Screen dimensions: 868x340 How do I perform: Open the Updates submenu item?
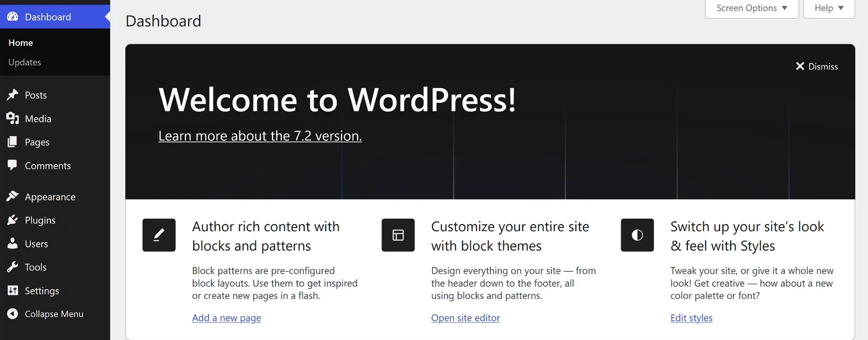click(x=25, y=62)
